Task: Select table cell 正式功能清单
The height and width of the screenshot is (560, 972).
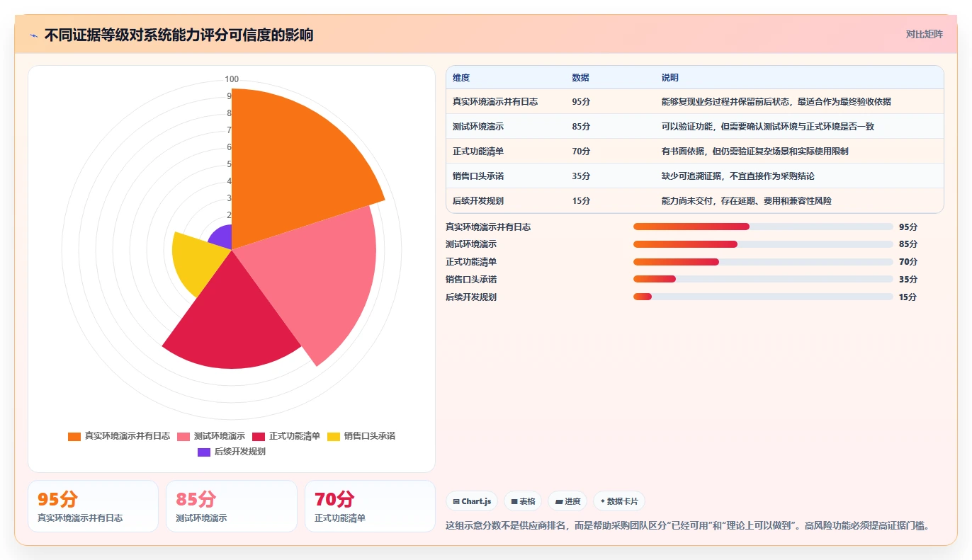Action: 478,151
